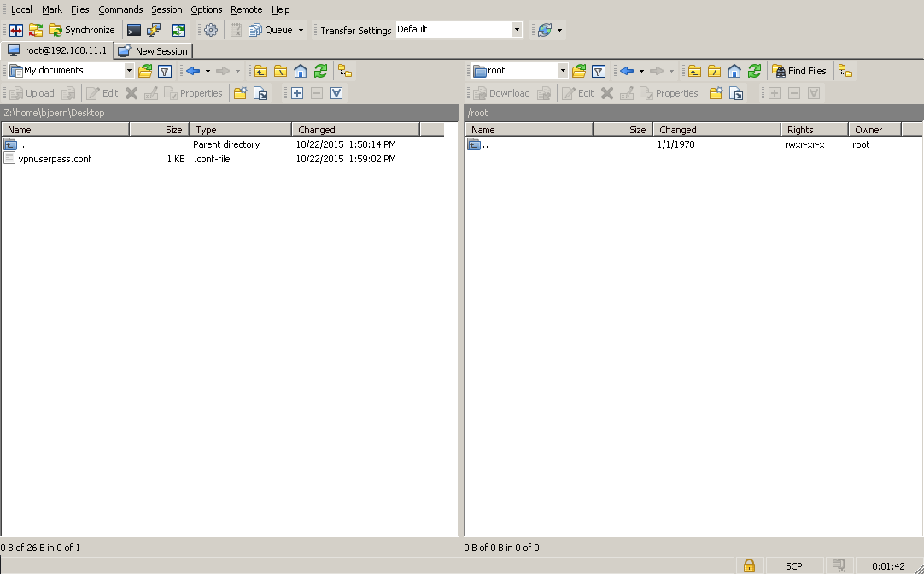Image resolution: width=924 pixels, height=574 pixels.
Task: Refresh the remote root directory
Action: [754, 71]
